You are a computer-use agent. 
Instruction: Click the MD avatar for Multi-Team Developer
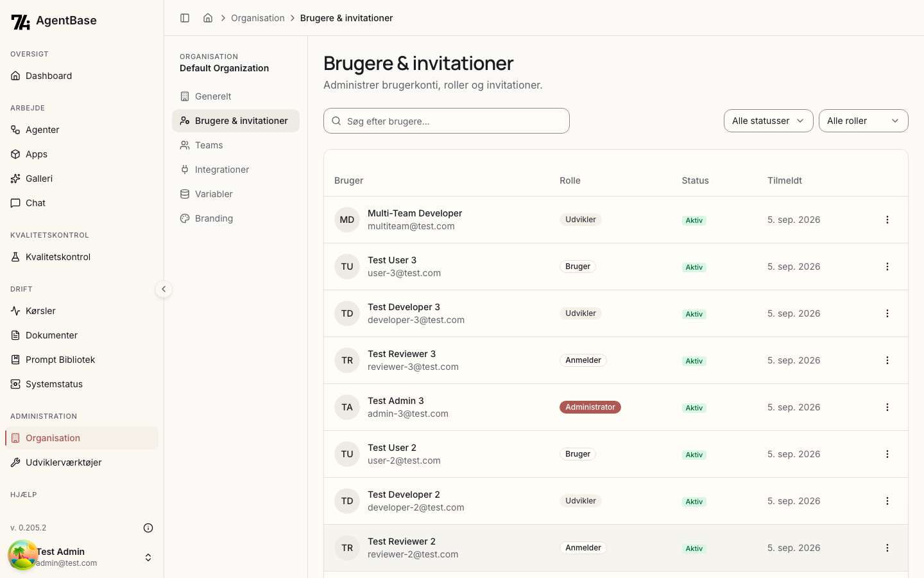347,220
